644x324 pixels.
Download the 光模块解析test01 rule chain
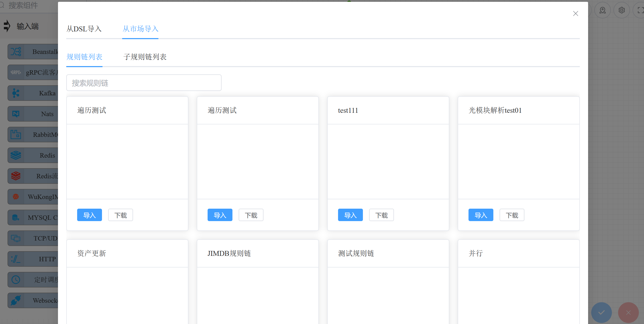[x=512, y=215]
